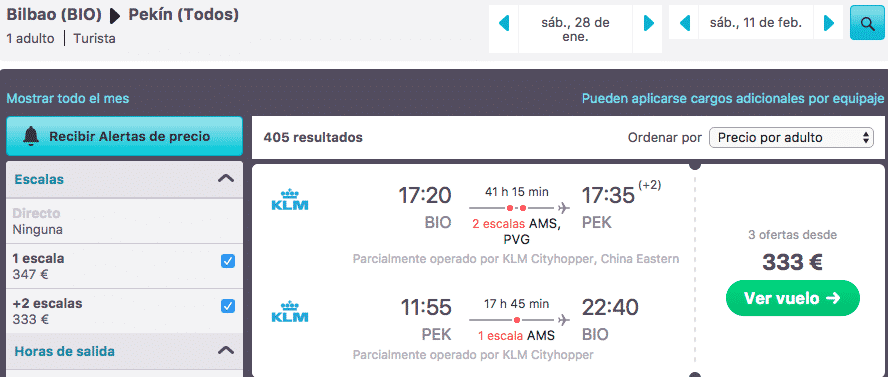Move return date back one day

coord(684,23)
